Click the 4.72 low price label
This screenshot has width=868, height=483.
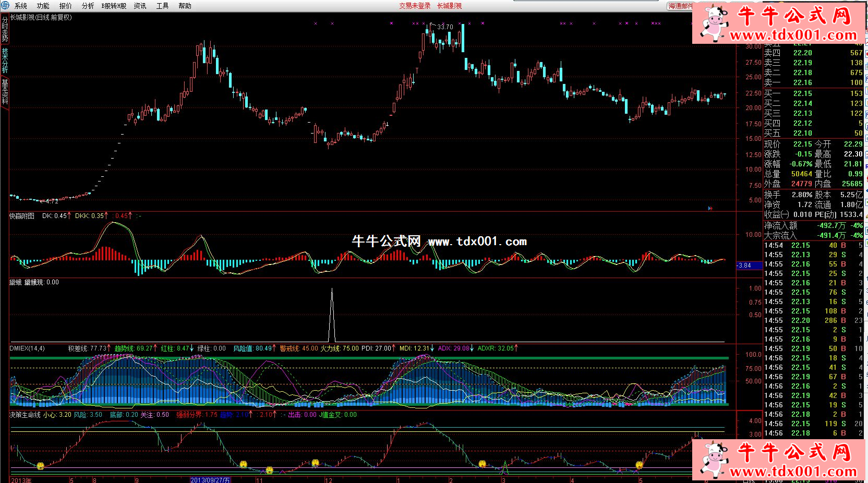(x=52, y=201)
